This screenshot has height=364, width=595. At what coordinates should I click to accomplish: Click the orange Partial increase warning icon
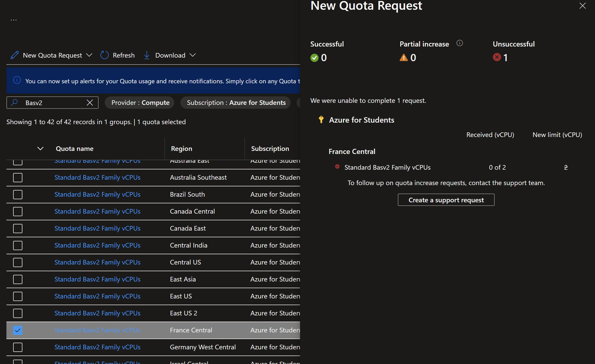[404, 57]
